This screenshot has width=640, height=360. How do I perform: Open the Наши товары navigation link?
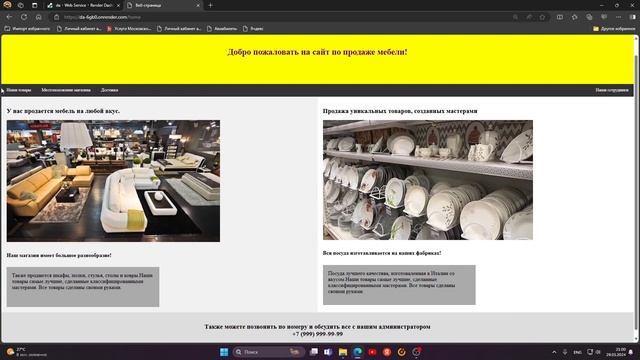19,90
